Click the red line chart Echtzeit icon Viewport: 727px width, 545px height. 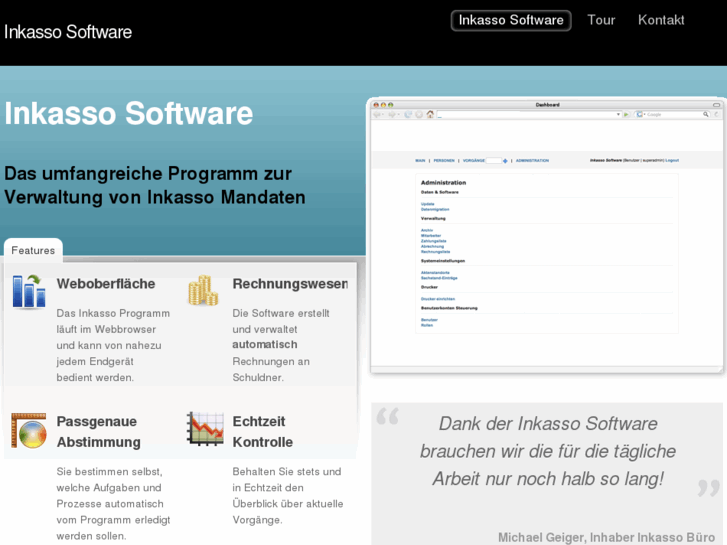[205, 429]
